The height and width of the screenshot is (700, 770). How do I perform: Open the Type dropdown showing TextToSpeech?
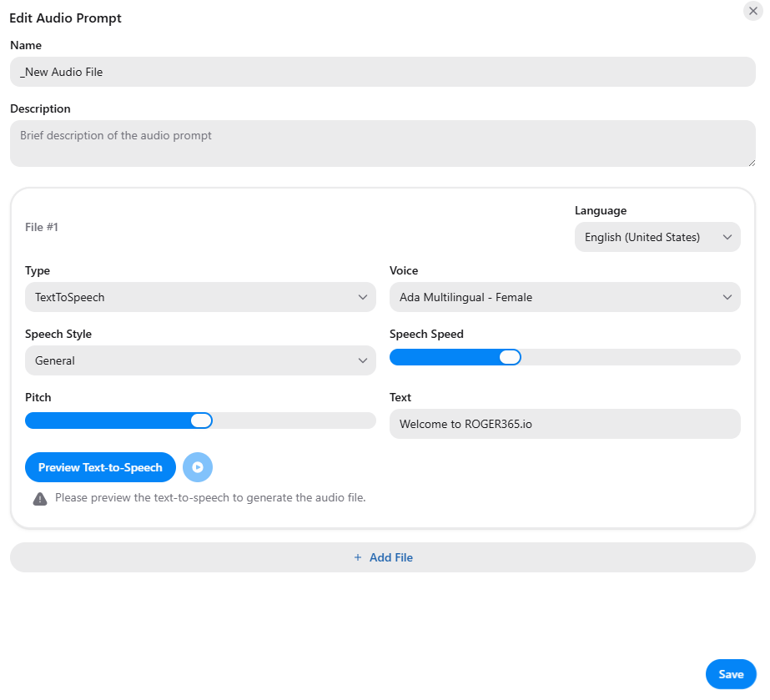click(200, 297)
